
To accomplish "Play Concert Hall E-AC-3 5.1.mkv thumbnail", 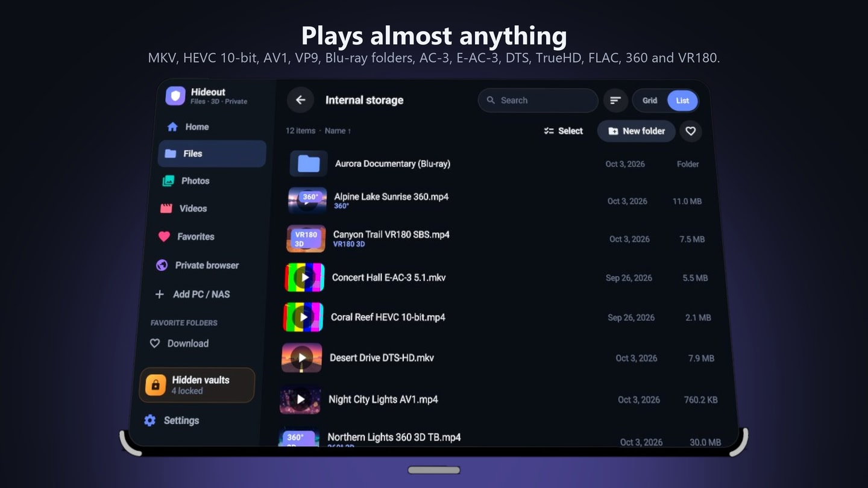I will coord(304,277).
